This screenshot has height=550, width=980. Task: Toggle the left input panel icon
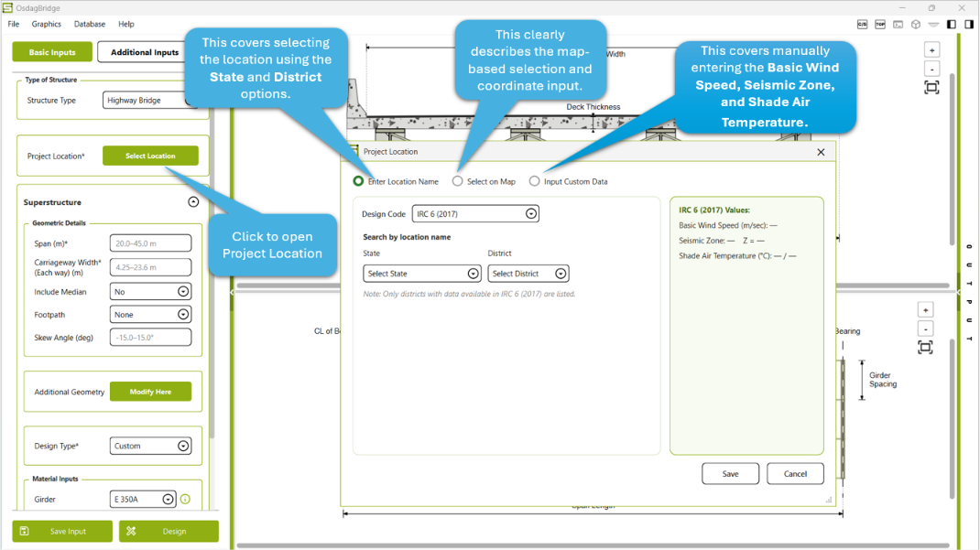click(952, 25)
